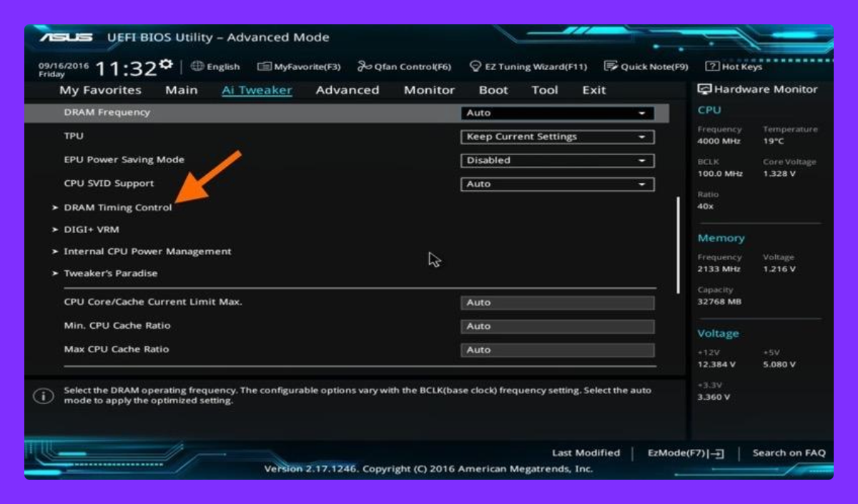This screenshot has width=858, height=504.
Task: Click the settings gear beside the clock
Action: (166, 65)
